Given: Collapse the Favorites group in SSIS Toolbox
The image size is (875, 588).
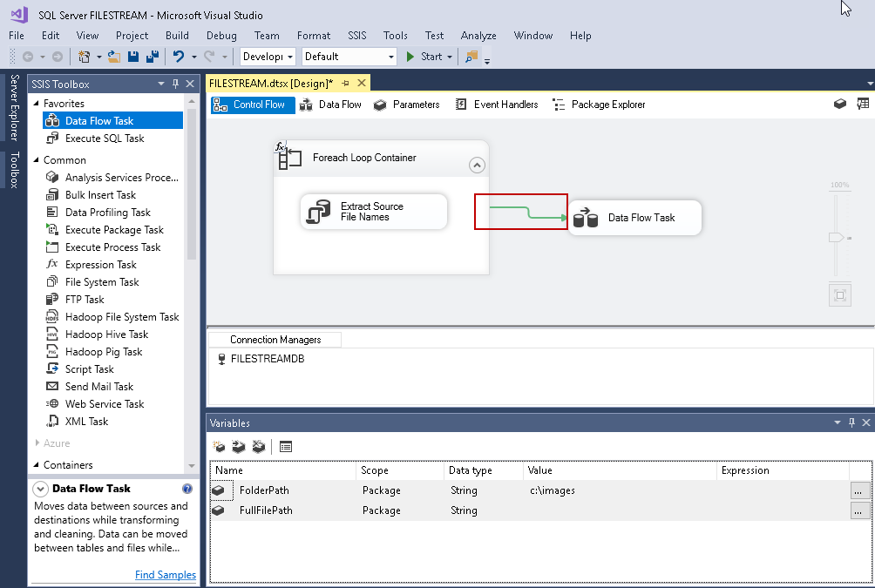Looking at the screenshot, I should pos(36,104).
